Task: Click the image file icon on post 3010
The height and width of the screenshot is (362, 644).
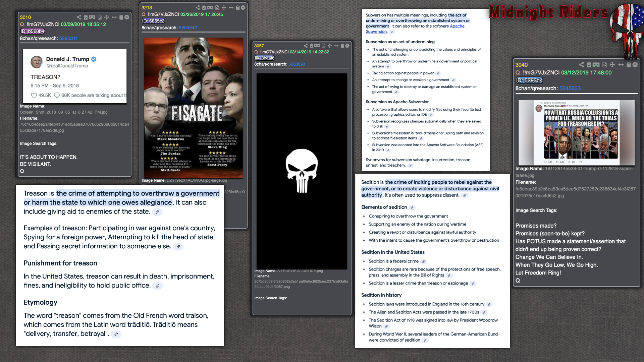Action: click(x=100, y=17)
